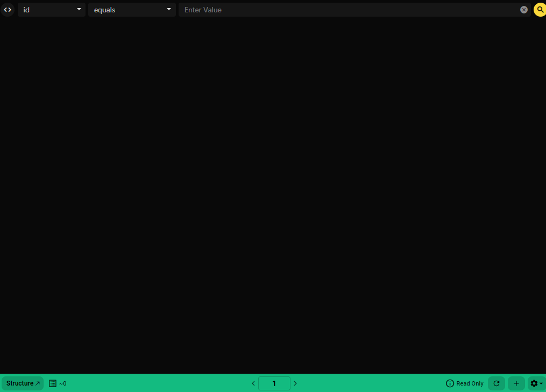The height and width of the screenshot is (392, 546).
Task: Open the settings gear menu
Action: click(x=534, y=383)
